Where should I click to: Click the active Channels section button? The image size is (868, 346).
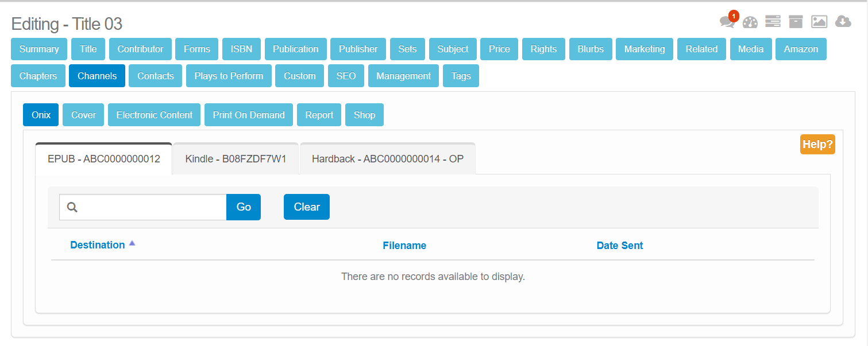(97, 76)
